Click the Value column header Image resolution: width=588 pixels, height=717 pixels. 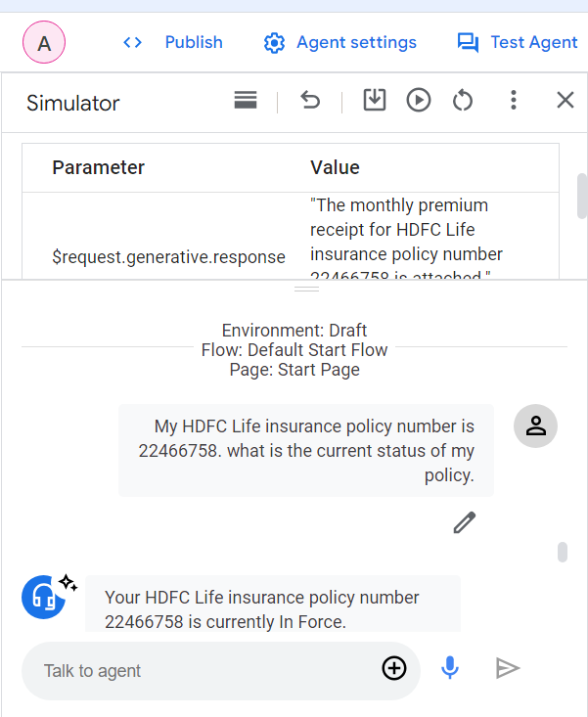pyautogui.click(x=335, y=167)
